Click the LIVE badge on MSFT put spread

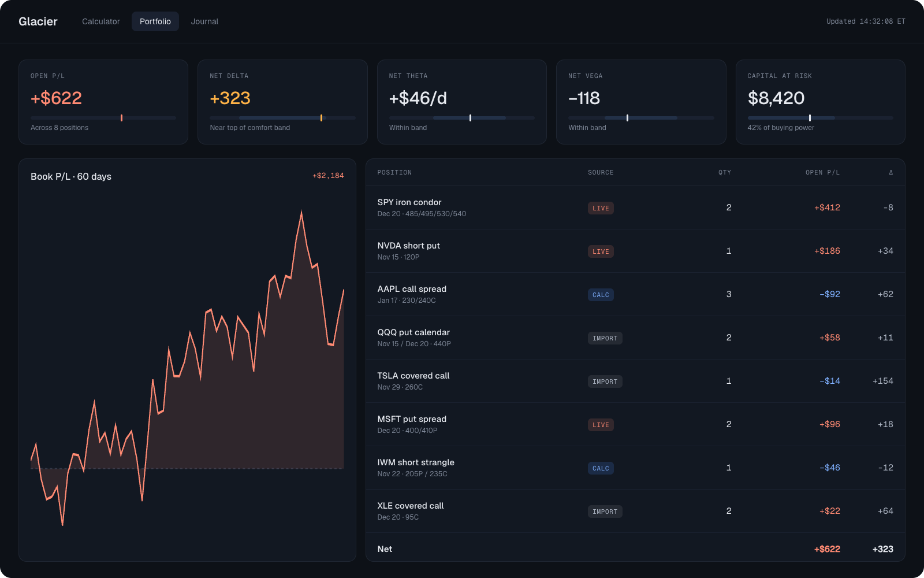pyautogui.click(x=601, y=425)
